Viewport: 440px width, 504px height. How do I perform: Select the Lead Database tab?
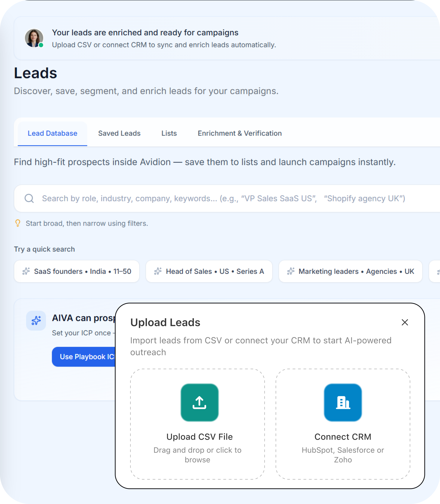pos(52,133)
